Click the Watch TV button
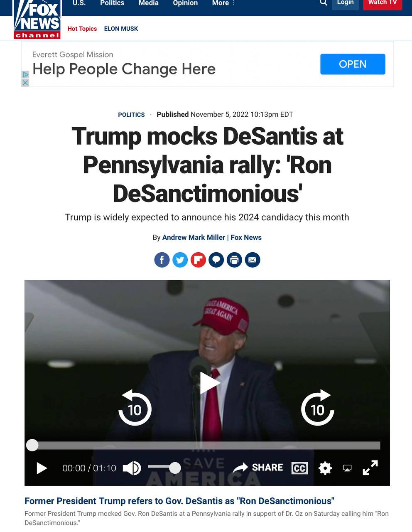 (x=383, y=3)
